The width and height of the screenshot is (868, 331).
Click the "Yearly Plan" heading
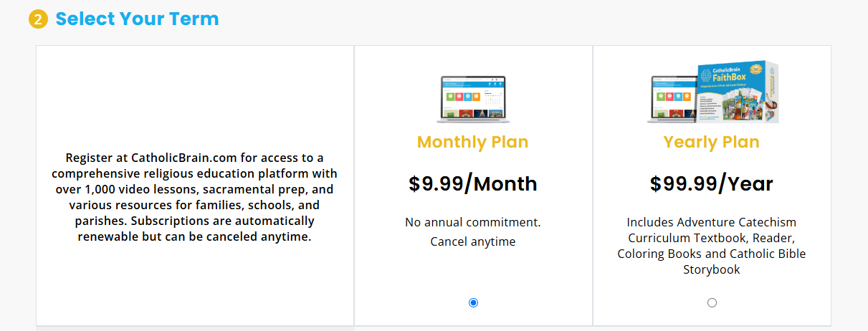(711, 142)
